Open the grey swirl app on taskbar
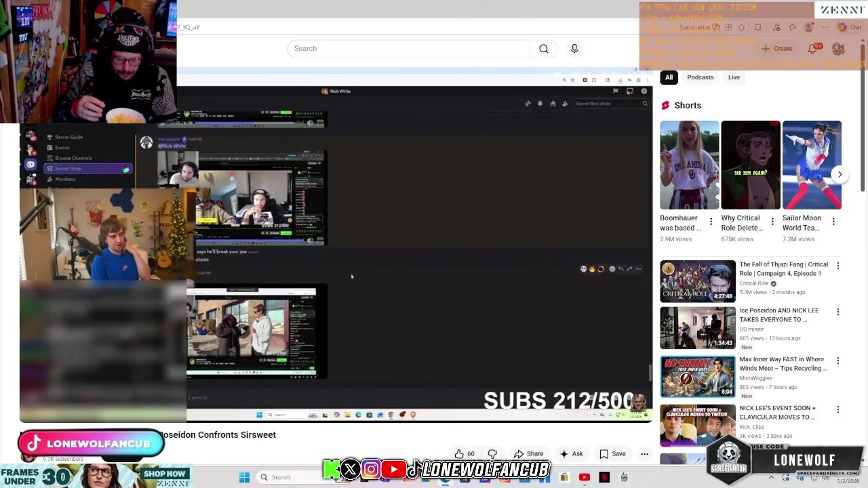Image resolution: width=868 pixels, height=488 pixels. [624, 477]
